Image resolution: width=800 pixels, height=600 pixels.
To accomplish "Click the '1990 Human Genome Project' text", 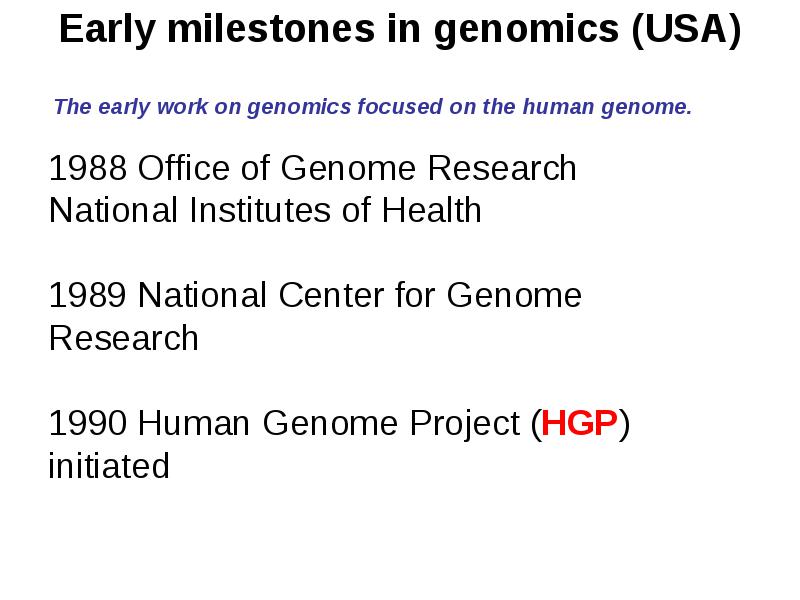I will tap(284, 424).
